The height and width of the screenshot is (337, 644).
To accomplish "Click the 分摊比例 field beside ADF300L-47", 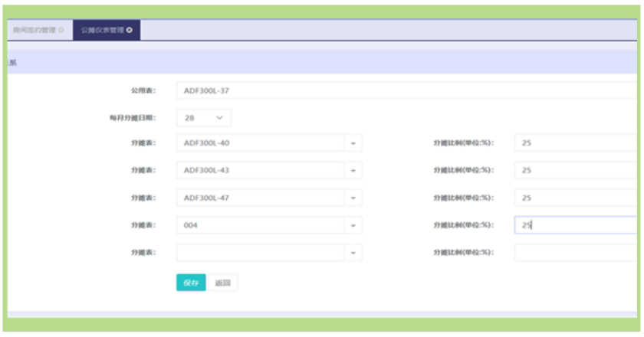I will coord(576,198).
